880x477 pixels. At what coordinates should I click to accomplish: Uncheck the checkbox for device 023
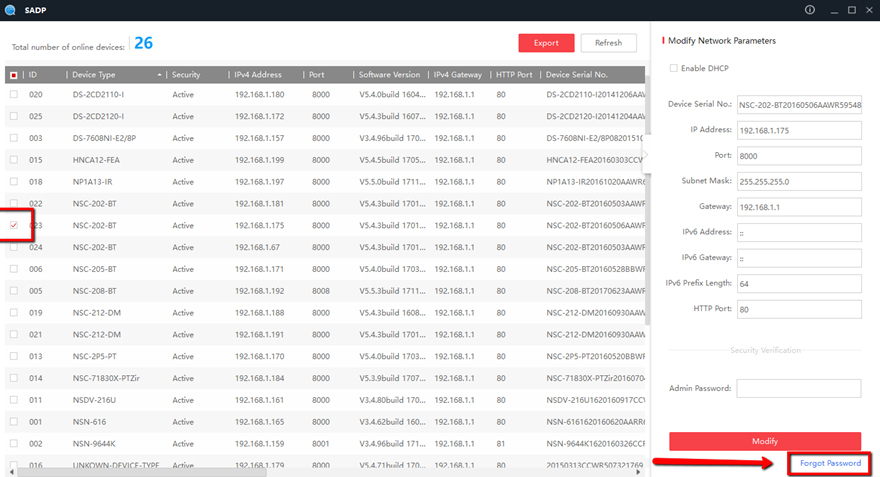click(13, 225)
